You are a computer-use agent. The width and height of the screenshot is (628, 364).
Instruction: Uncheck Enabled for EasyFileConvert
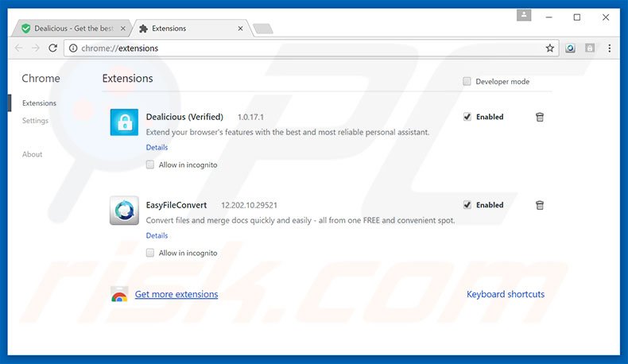click(x=467, y=205)
